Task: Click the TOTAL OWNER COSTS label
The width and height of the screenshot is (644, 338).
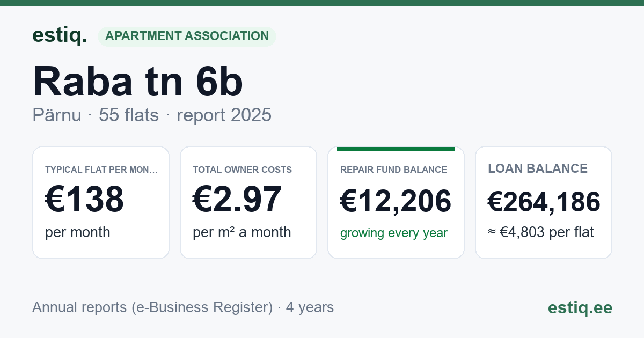Action: coord(242,170)
